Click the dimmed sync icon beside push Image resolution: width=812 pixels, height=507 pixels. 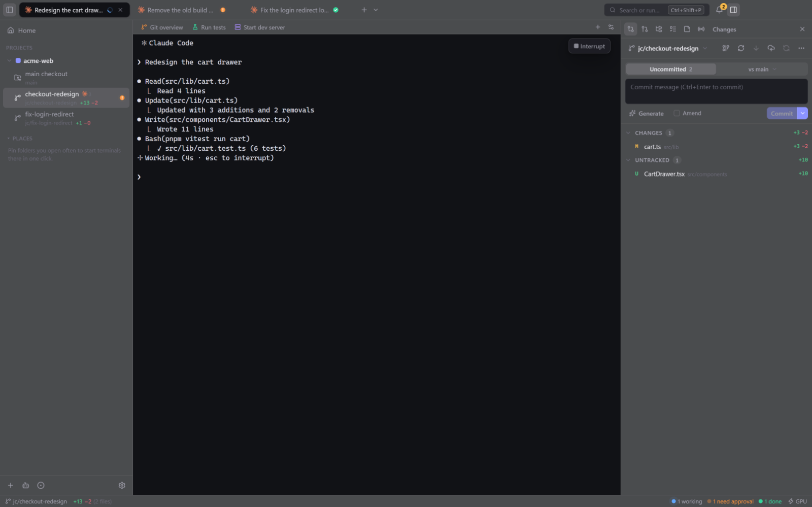786,48
